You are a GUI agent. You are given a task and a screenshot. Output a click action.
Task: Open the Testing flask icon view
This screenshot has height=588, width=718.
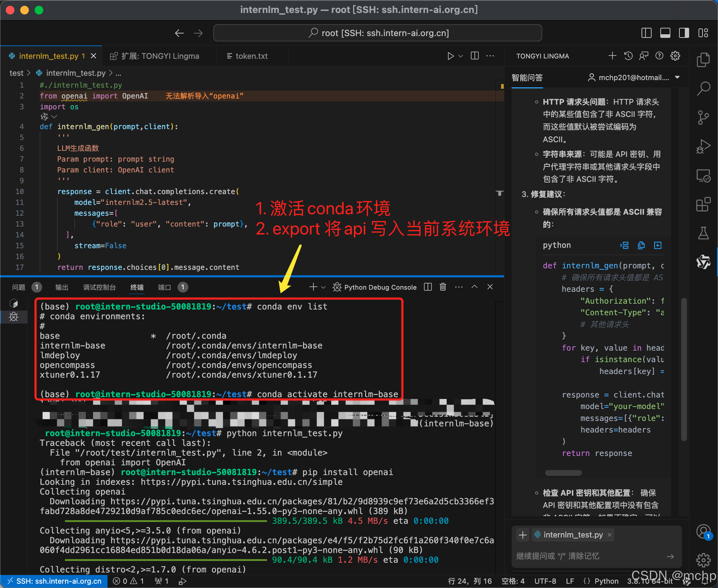point(703,233)
